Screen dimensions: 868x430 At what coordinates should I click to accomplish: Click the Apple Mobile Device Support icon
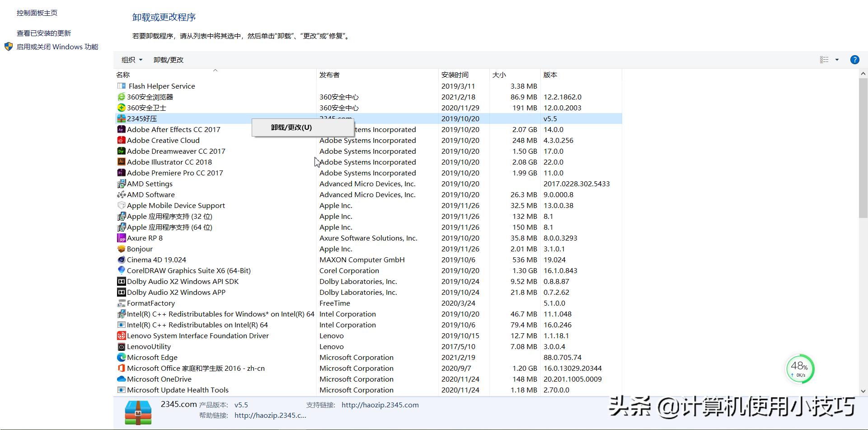point(121,205)
